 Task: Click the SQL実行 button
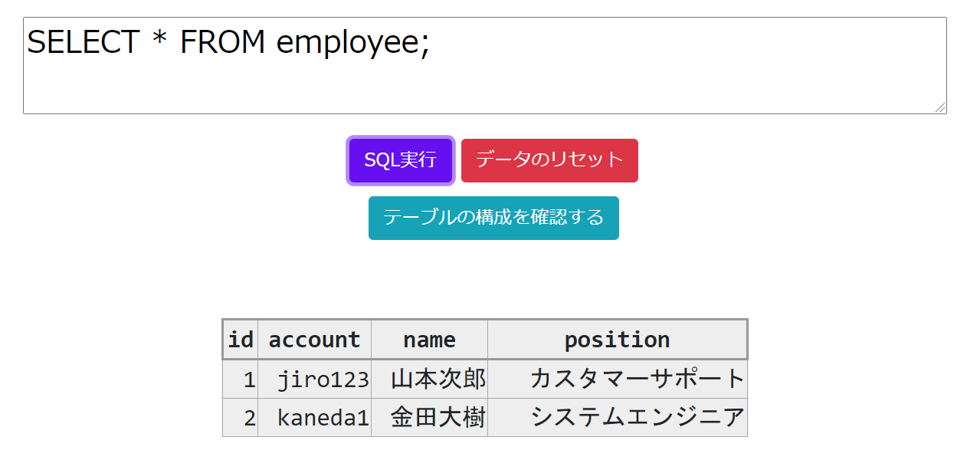pyautogui.click(x=401, y=160)
